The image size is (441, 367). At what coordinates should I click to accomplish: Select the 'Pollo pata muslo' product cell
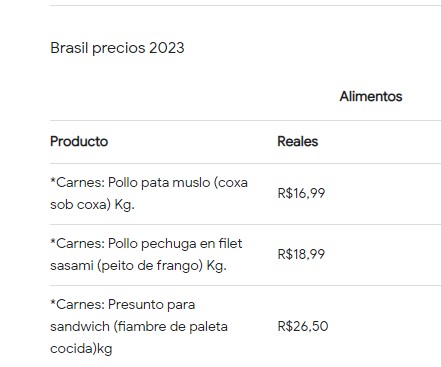pyautogui.click(x=149, y=194)
